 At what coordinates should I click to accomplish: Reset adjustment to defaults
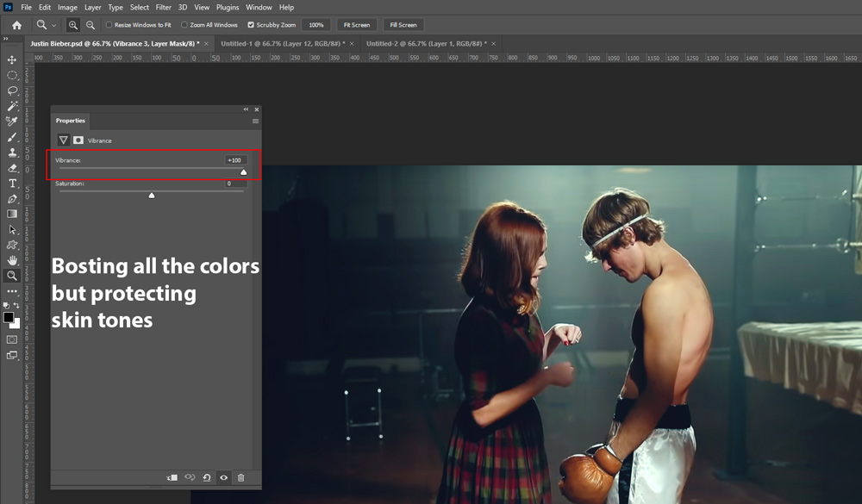[x=207, y=477]
